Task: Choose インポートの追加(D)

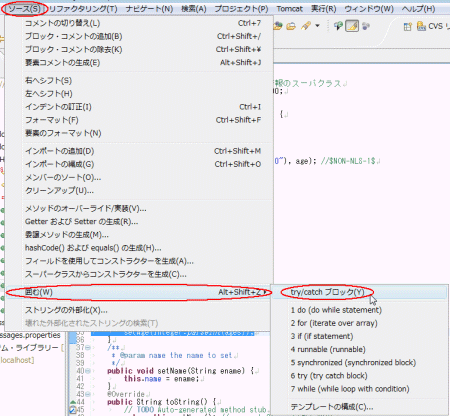Action: tap(139, 151)
